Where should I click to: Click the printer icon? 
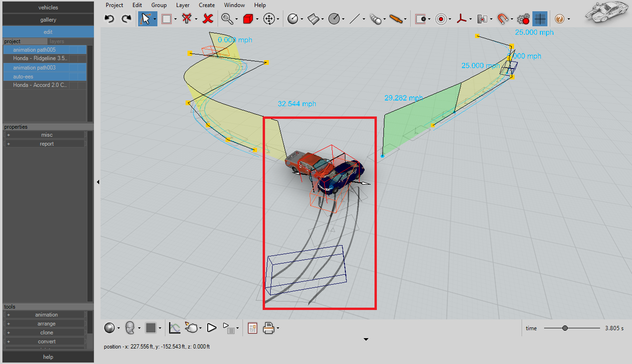(269, 328)
